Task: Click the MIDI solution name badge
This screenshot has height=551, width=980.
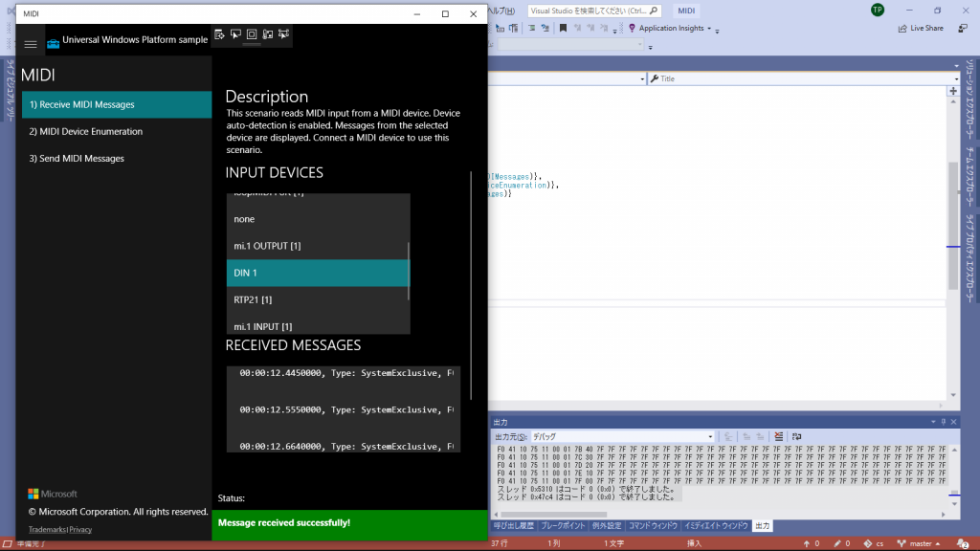Action: [x=686, y=11]
